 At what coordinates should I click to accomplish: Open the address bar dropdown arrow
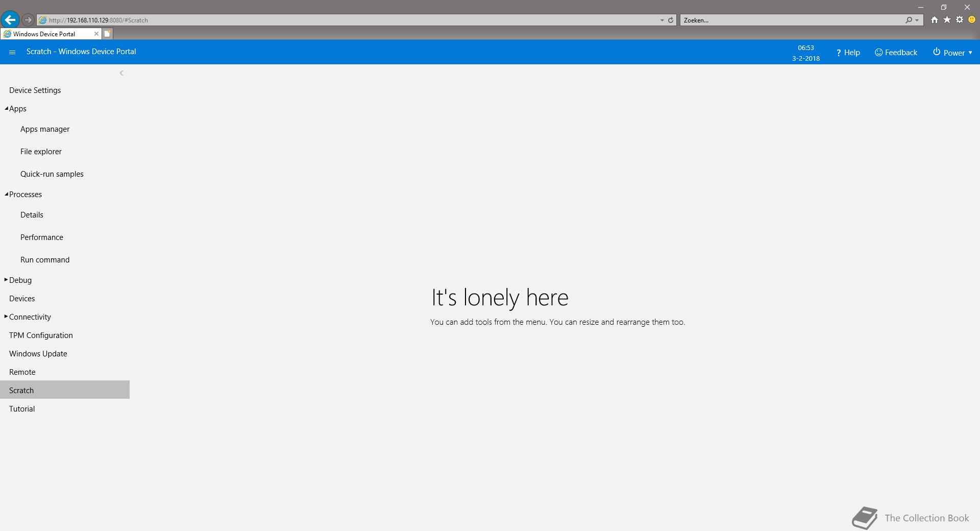coord(662,20)
